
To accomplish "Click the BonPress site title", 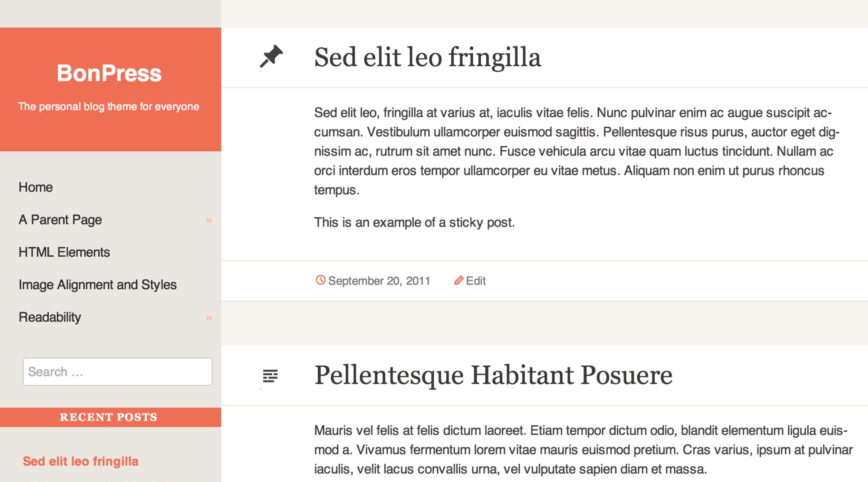I will click(x=109, y=73).
